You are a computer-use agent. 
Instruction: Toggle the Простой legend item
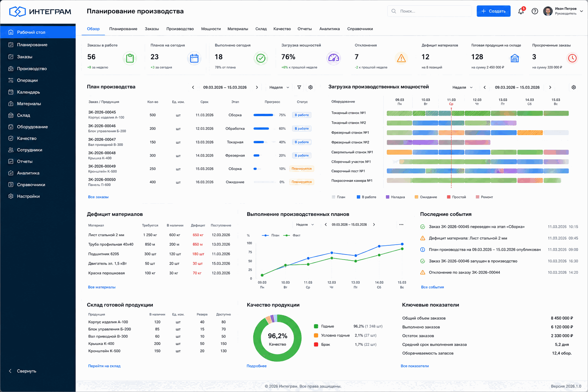pyautogui.click(x=456, y=197)
